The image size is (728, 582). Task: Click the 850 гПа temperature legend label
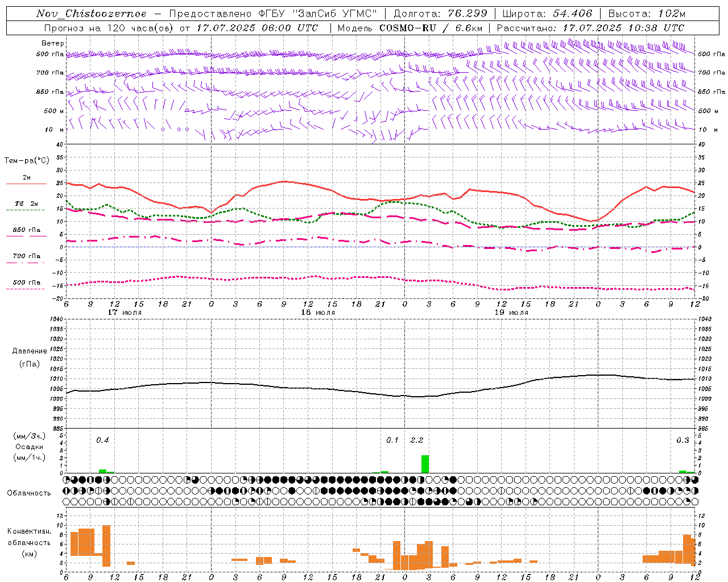pyautogui.click(x=27, y=230)
